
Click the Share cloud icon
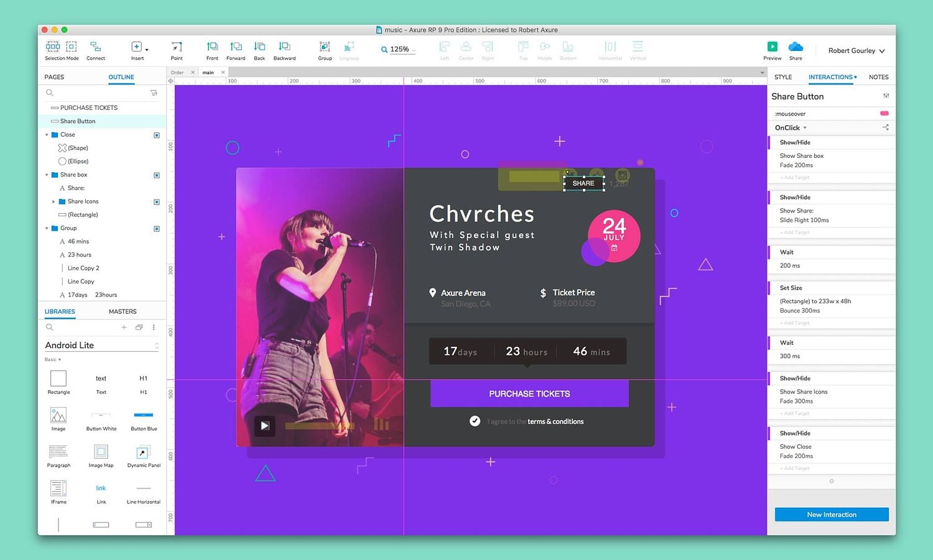pos(796,47)
